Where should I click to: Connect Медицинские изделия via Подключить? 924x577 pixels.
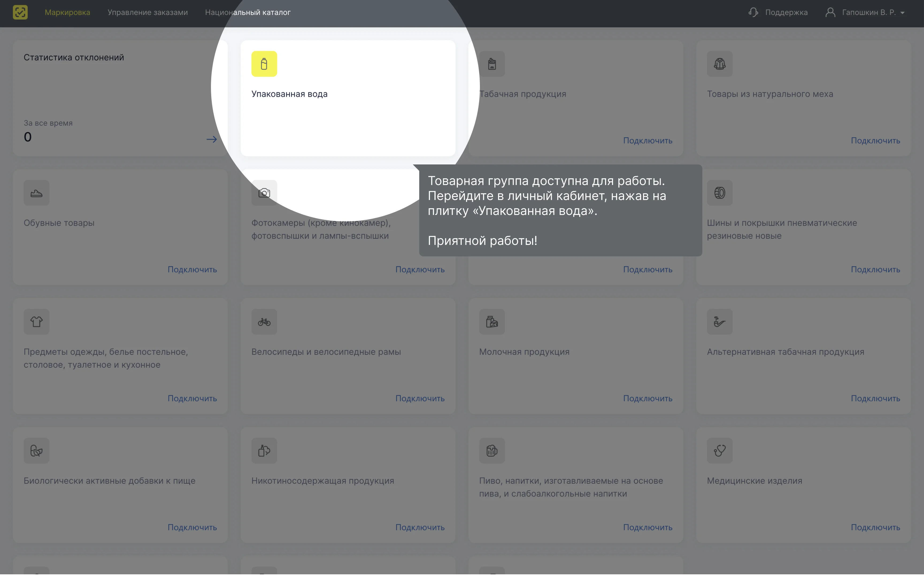[x=876, y=527]
